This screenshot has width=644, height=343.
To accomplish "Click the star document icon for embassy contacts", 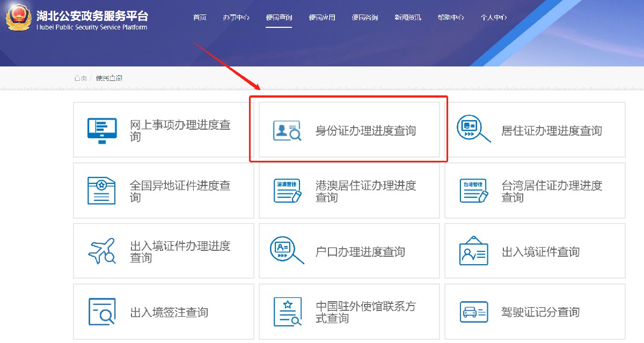I will [x=288, y=311].
